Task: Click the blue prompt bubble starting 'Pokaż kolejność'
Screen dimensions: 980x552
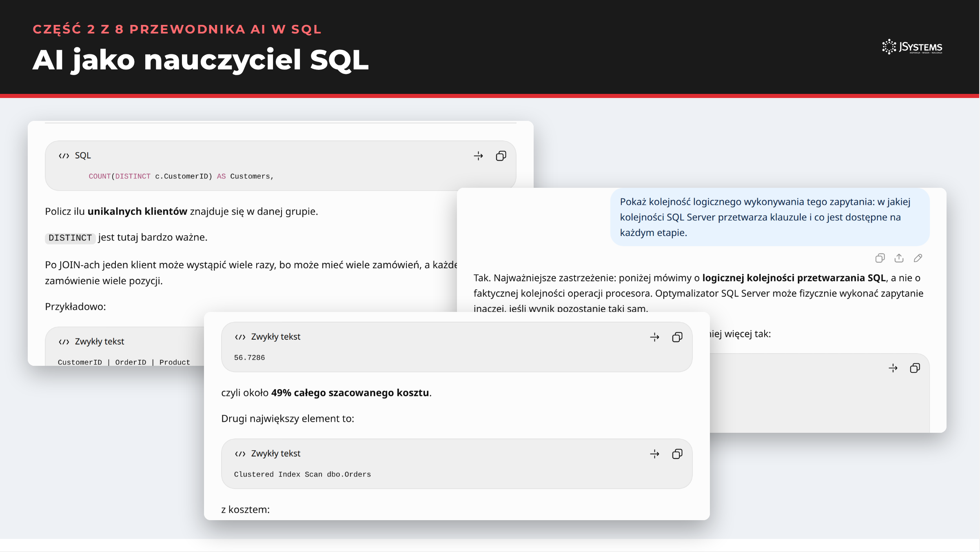Action: 770,217
